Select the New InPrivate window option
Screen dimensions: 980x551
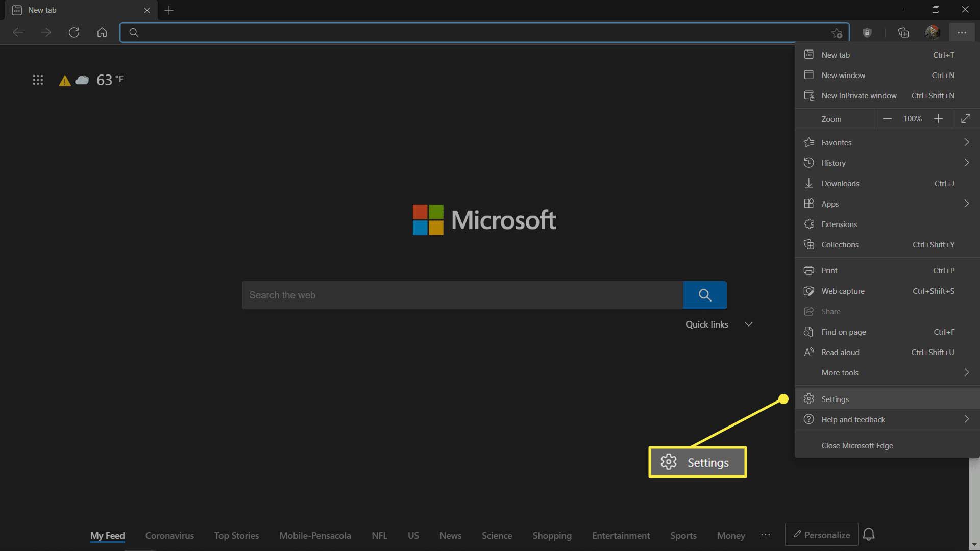[859, 95]
